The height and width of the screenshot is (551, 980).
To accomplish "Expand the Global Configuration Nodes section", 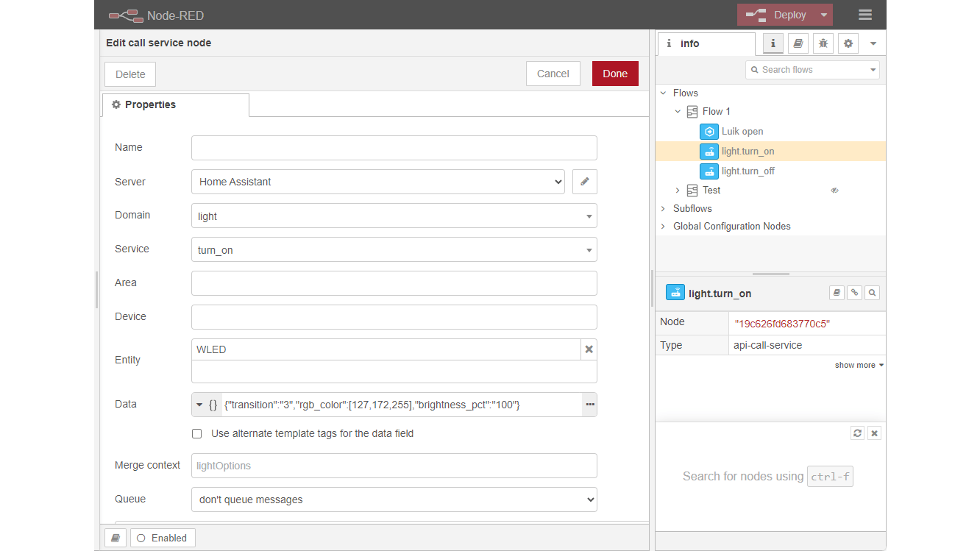I will tap(664, 227).
